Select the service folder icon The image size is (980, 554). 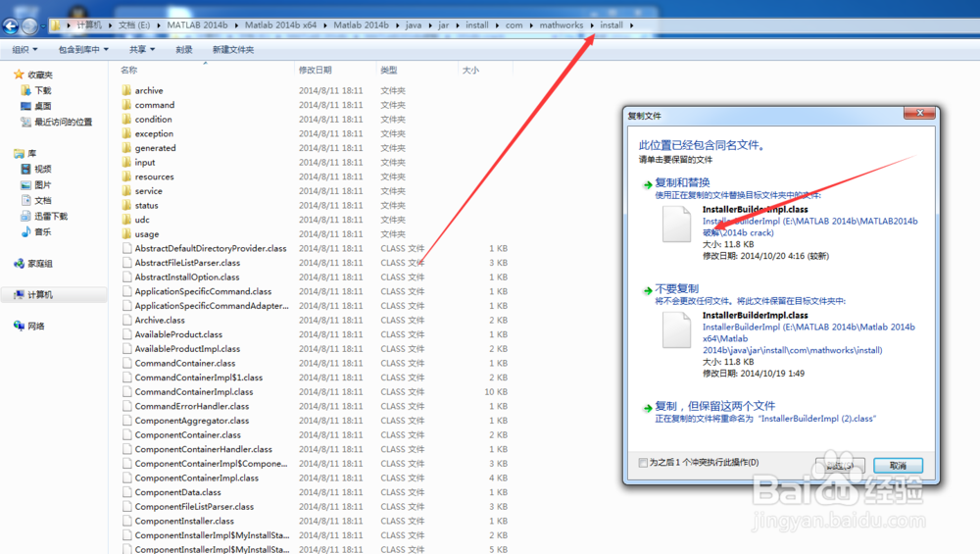126,190
